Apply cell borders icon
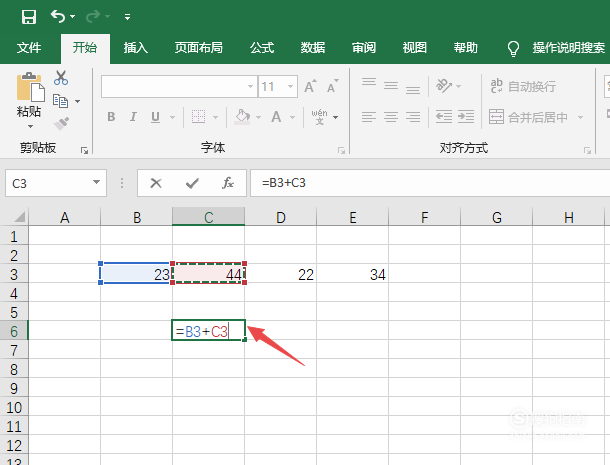This screenshot has height=465, width=610. click(198, 116)
